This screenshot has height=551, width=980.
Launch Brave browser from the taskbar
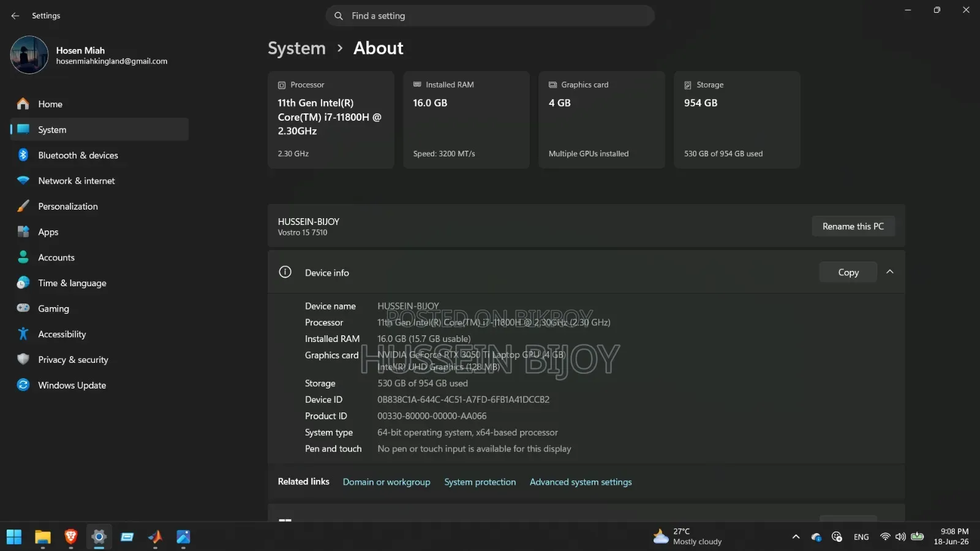pos(71,538)
